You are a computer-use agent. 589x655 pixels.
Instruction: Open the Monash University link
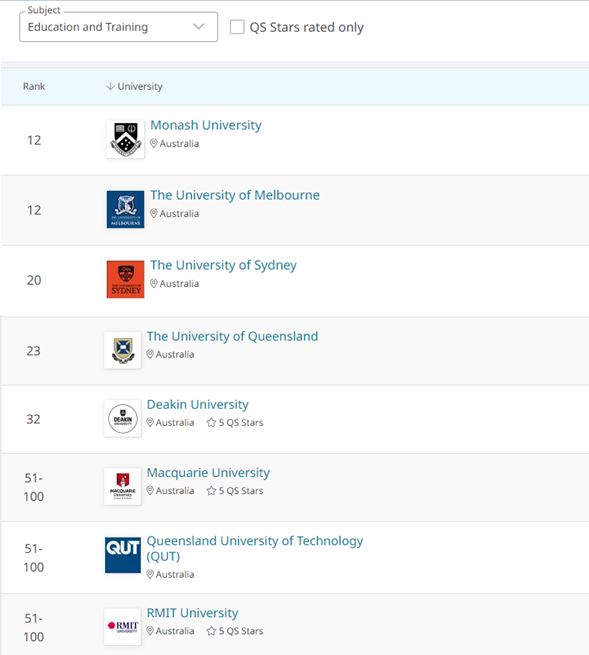coord(206,125)
